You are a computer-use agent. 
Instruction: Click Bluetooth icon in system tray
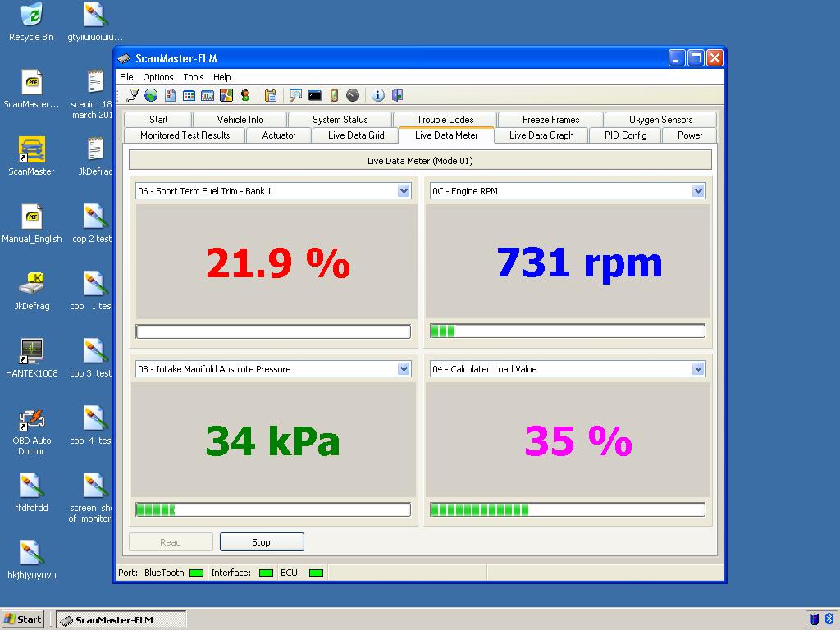point(829,619)
